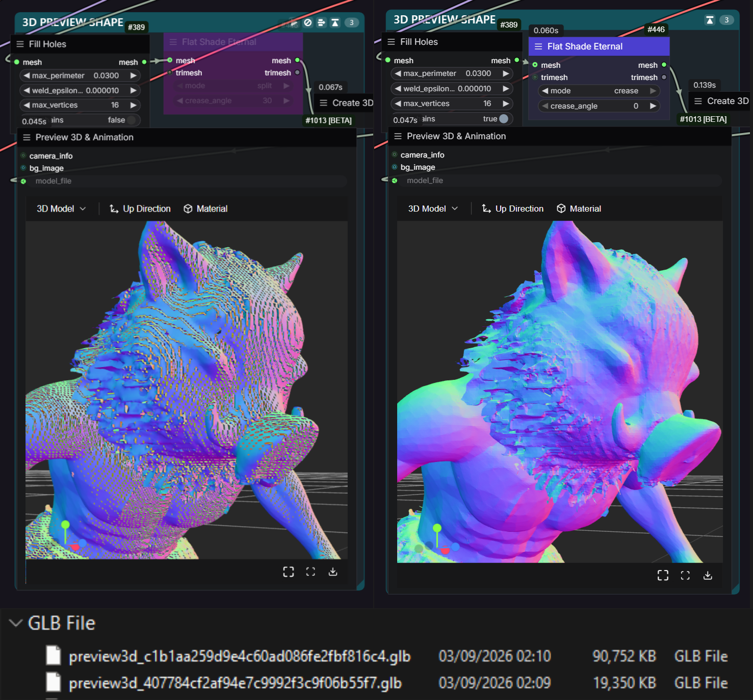Click the 3D model preview in right viewer

point(560,392)
